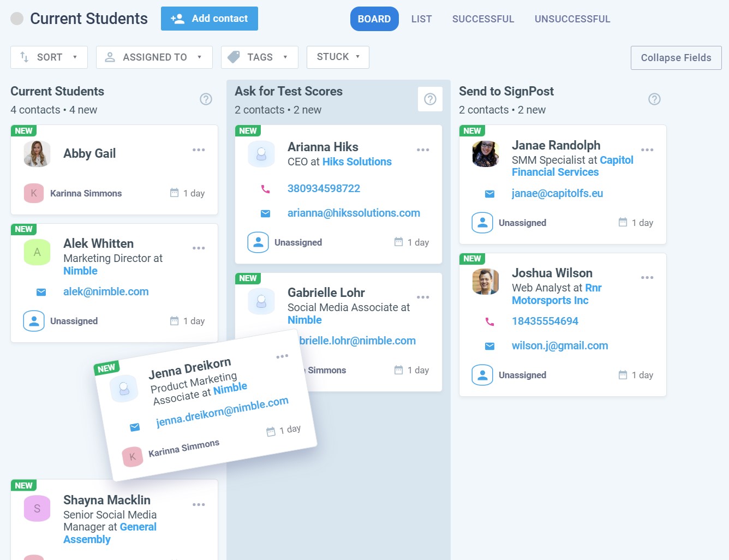729x560 pixels.
Task: Switch to the LIST view tab
Action: coord(421,19)
